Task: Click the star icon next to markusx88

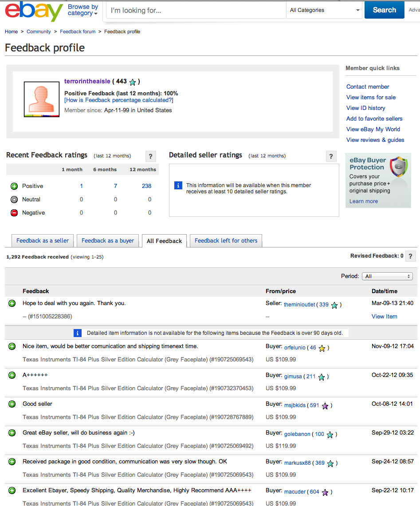Action: click(330, 463)
